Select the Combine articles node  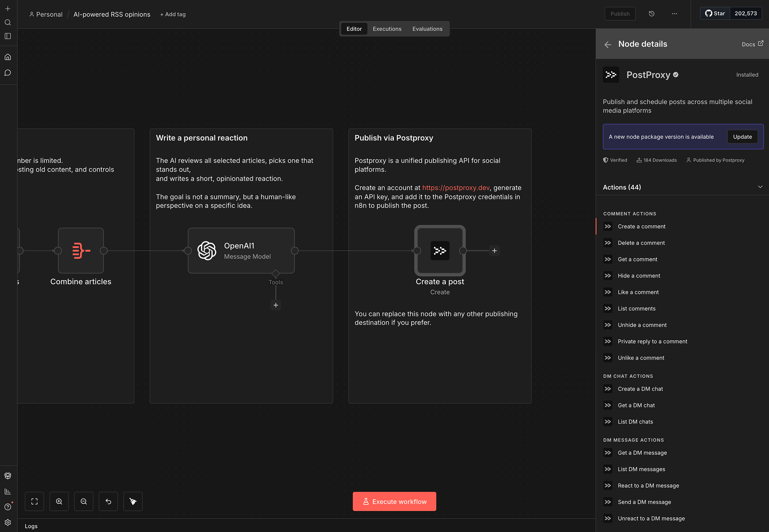coord(81,250)
